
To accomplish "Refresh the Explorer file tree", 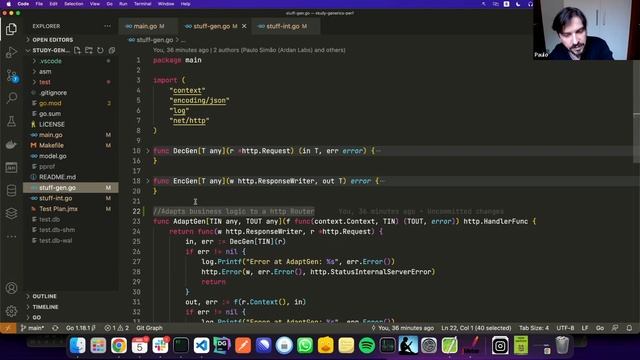I will coord(100,50).
